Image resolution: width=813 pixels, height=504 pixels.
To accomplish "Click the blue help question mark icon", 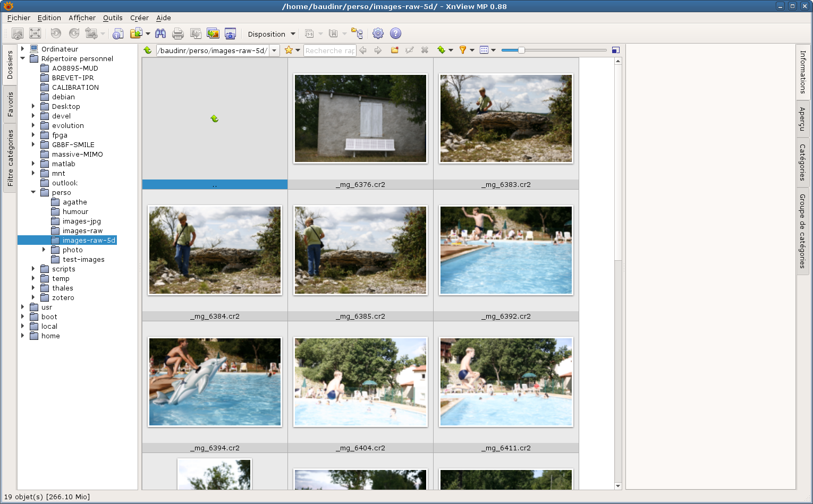I will click(x=395, y=33).
